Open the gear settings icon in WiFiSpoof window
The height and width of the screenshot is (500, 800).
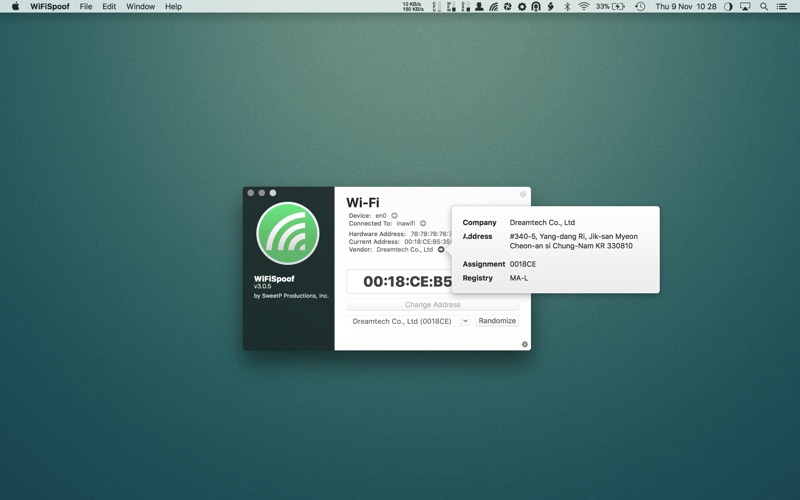[x=524, y=344]
